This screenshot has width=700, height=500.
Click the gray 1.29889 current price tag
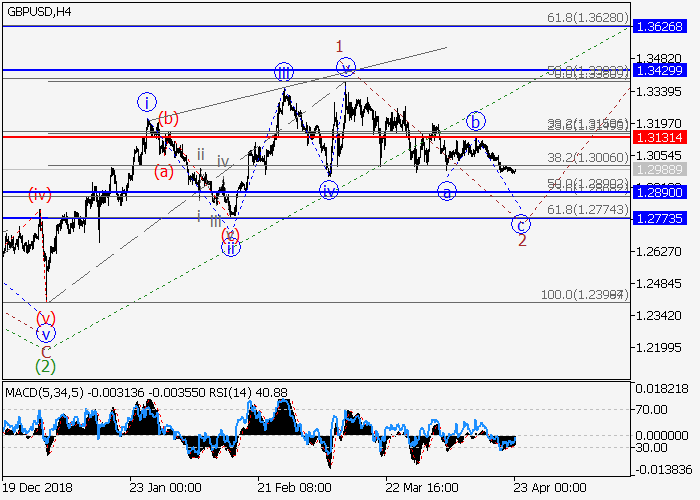[664, 171]
